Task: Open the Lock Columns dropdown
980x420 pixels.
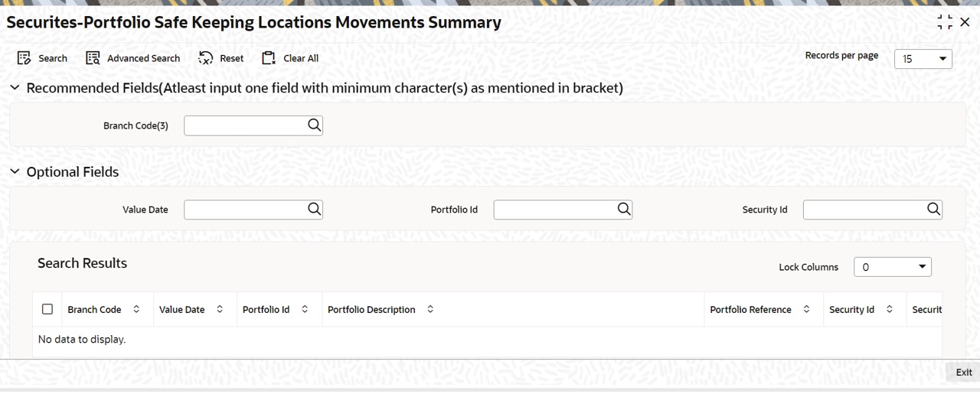Action: (x=893, y=267)
